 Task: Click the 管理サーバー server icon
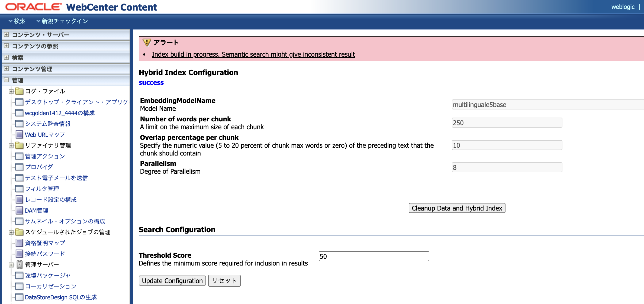coord(20,264)
